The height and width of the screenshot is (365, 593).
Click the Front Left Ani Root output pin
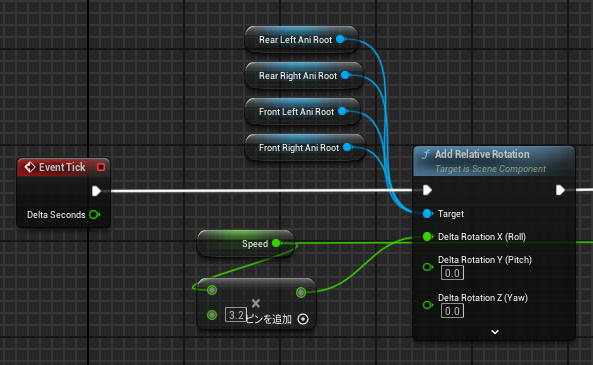tap(343, 111)
